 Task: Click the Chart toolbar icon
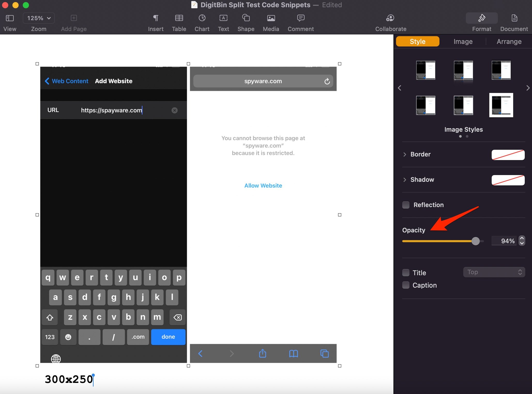tap(202, 18)
